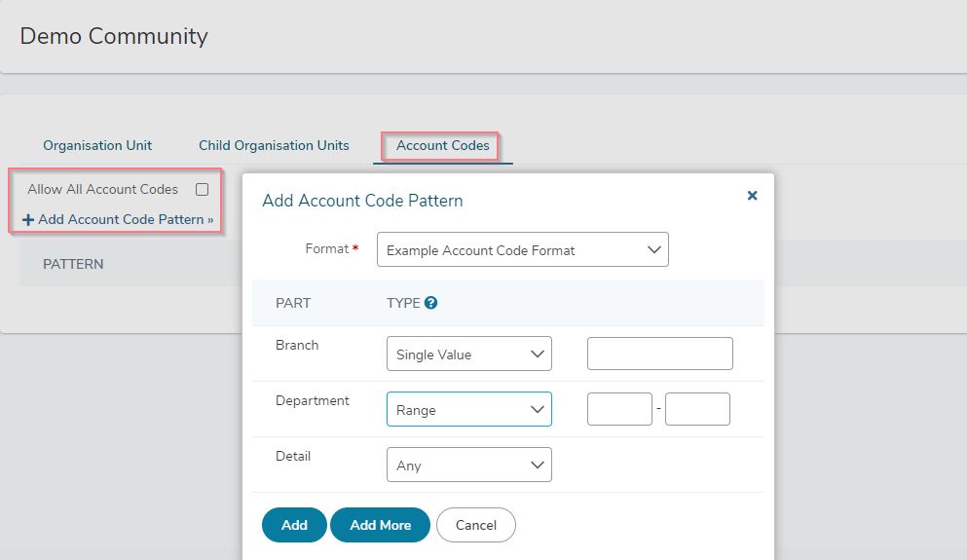Click the Add button
This screenshot has width=967, height=560.
294,525
